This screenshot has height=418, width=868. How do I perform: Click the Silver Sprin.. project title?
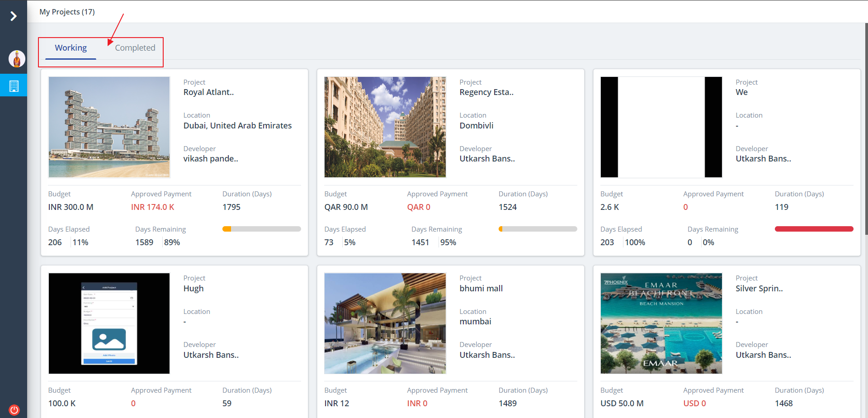759,289
